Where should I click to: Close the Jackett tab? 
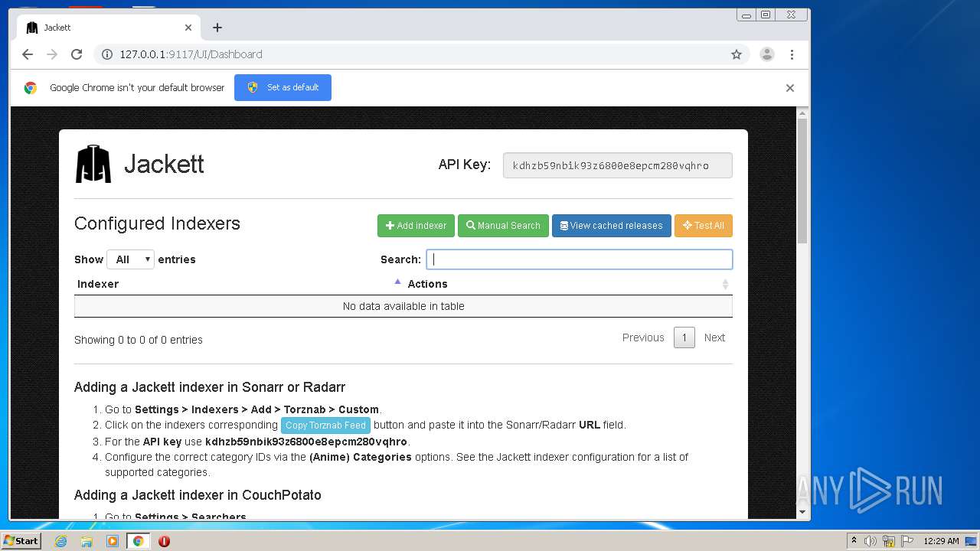point(188,28)
